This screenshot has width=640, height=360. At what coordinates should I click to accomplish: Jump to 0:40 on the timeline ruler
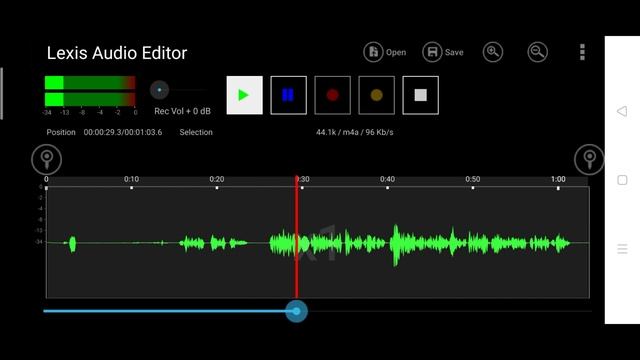(387, 179)
